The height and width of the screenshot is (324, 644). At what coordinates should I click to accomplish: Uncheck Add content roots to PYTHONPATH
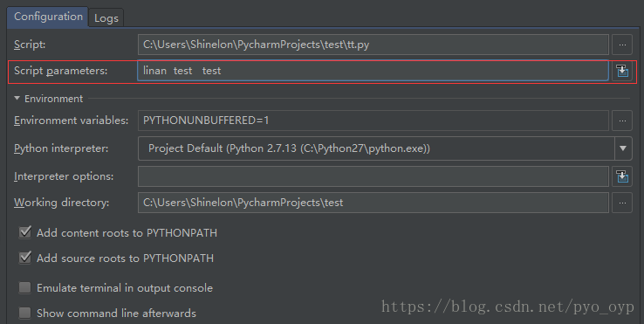click(x=25, y=232)
